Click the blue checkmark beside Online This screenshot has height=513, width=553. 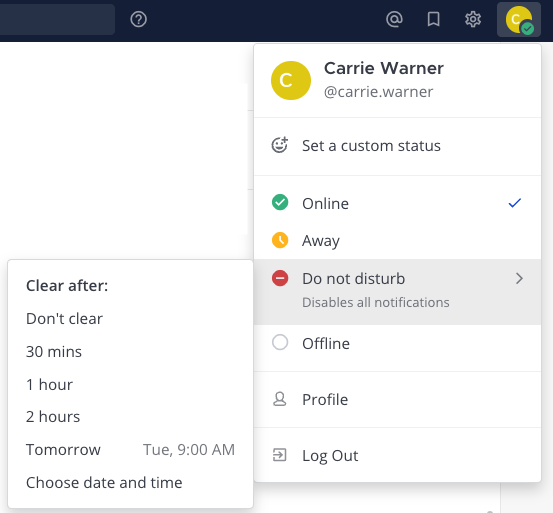point(515,203)
